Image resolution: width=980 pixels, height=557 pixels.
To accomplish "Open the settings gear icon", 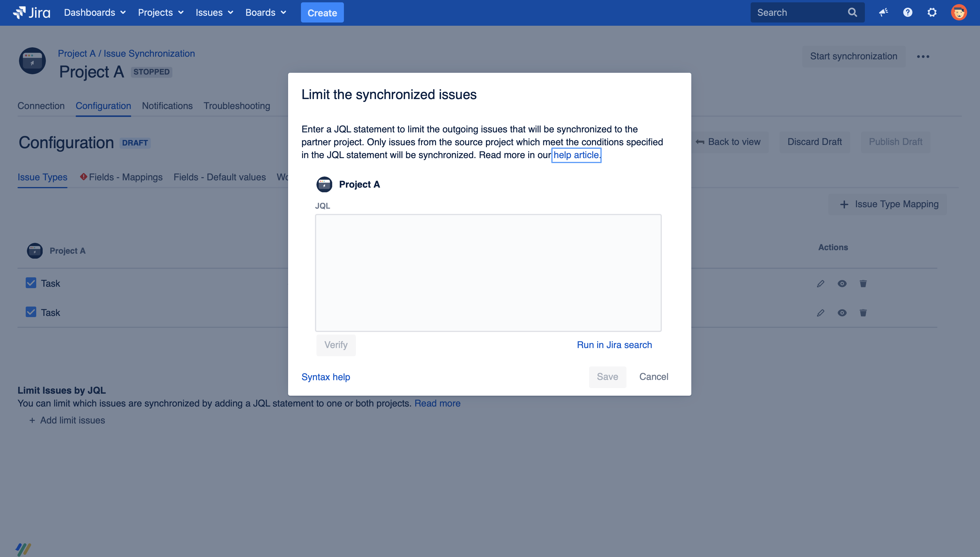I will point(932,12).
